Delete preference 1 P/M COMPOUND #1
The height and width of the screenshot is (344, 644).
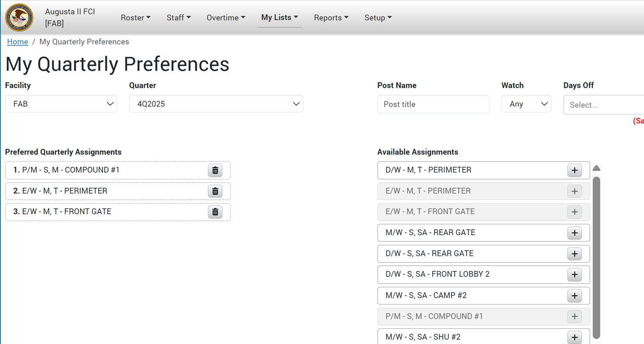coord(215,170)
